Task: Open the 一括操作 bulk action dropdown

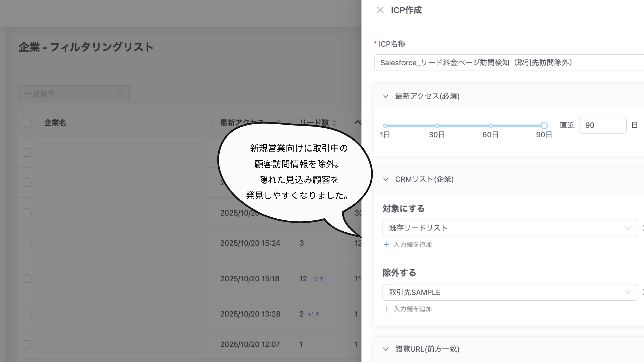Action: 74,94
